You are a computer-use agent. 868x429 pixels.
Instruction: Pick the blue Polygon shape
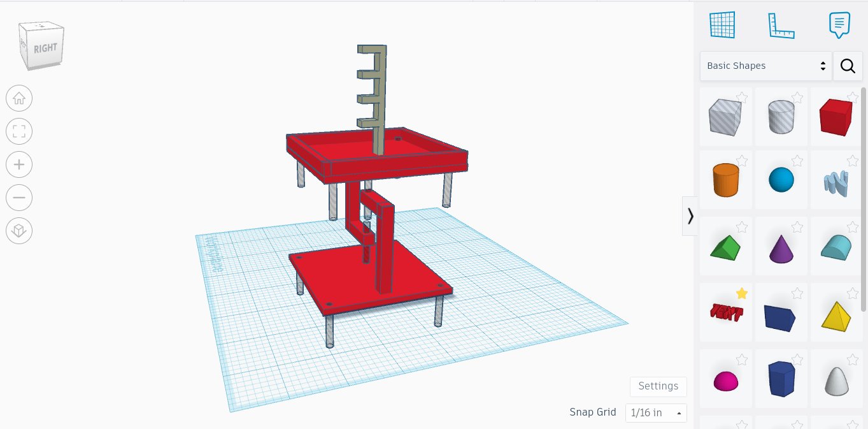(x=781, y=379)
